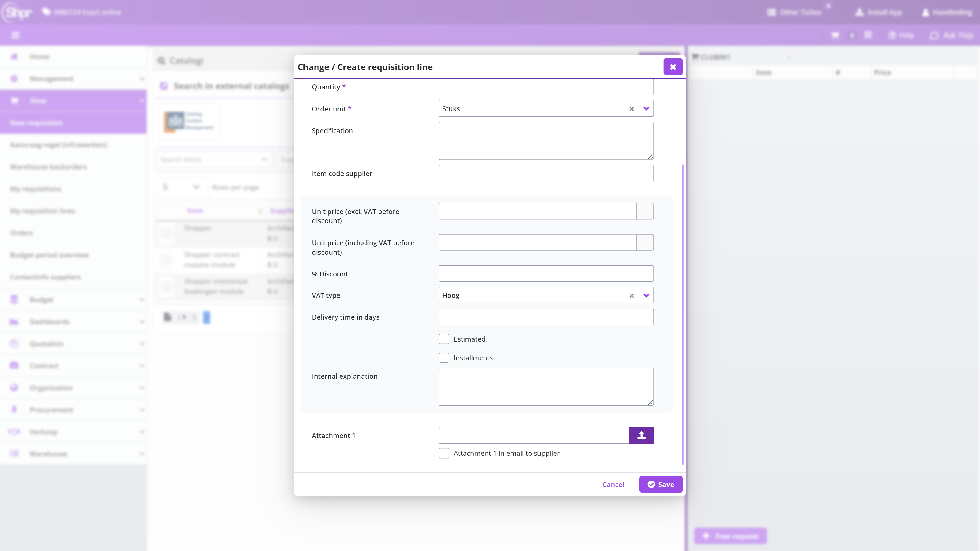980x551 pixels.
Task: Save the requisition line
Action: (661, 484)
